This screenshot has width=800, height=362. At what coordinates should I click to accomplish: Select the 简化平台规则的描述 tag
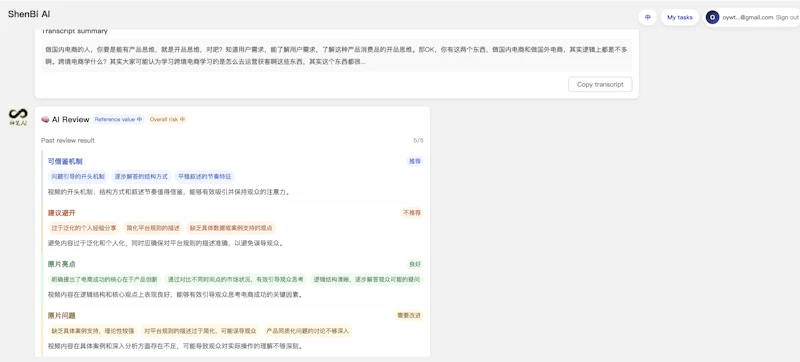(153, 228)
